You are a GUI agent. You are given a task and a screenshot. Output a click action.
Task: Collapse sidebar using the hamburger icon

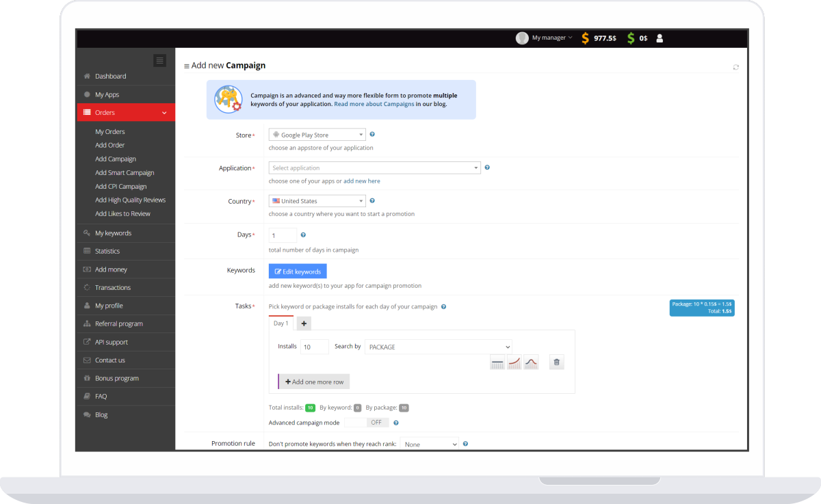[x=159, y=60]
